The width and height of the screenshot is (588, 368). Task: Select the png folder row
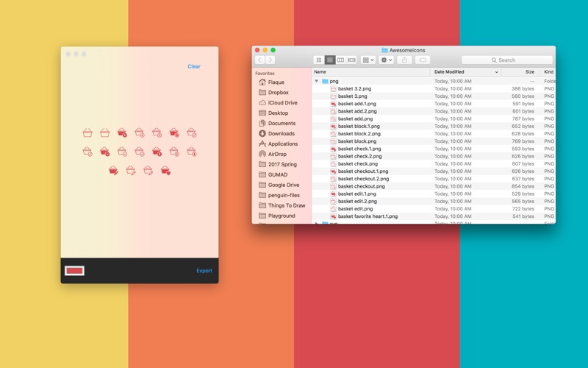click(434, 81)
